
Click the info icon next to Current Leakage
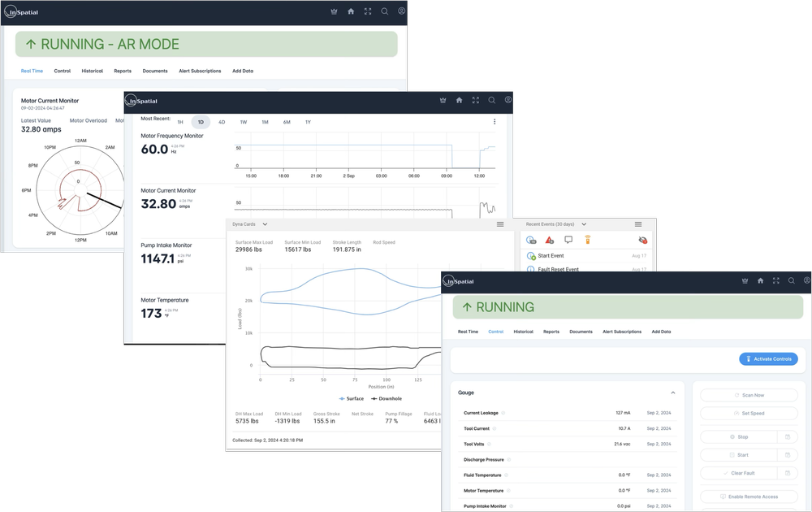pos(503,413)
